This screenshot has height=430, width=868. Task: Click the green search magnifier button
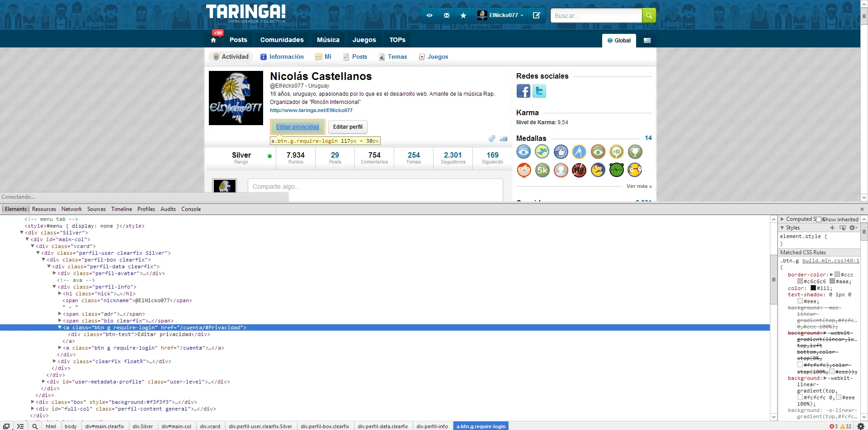(x=649, y=15)
